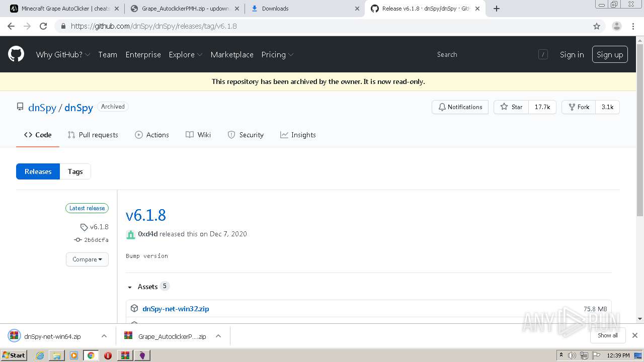
Task: Close the Grape_AutoclickerPMH.zip updown tab
Action: tap(237, 9)
